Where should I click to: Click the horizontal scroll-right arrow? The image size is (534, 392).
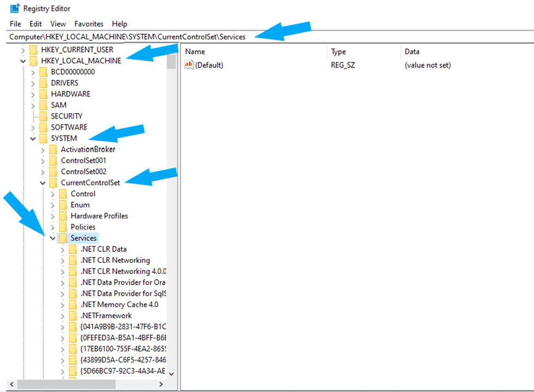point(161,384)
